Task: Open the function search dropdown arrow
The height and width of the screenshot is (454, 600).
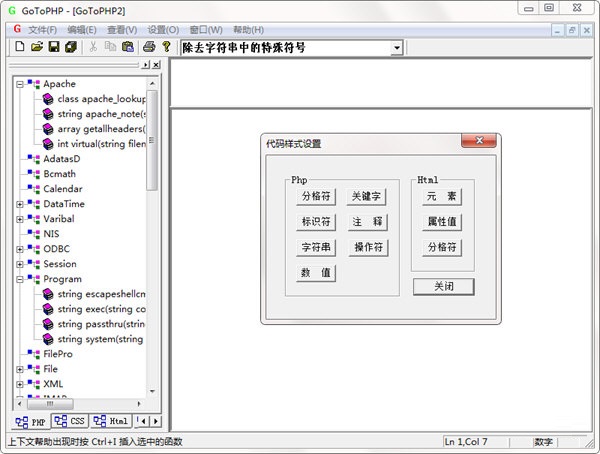Action: point(397,48)
